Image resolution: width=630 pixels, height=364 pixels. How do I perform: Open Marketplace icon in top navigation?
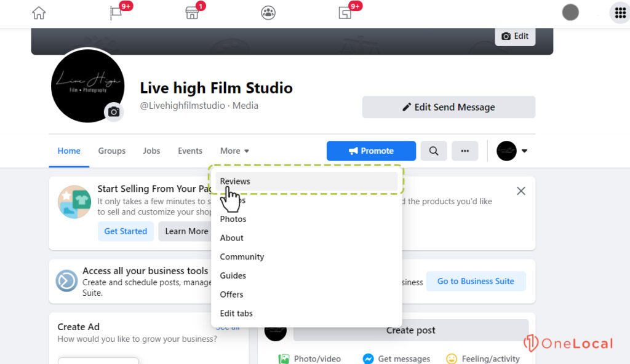[x=192, y=13]
